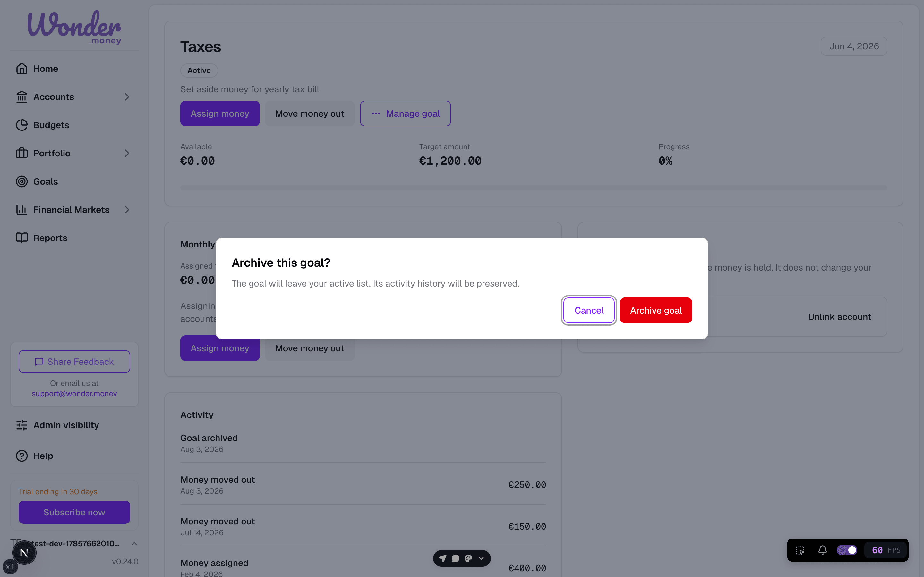Viewport: 924px width, 577px height.
Task: Click the Home house icon
Action: tap(22, 69)
